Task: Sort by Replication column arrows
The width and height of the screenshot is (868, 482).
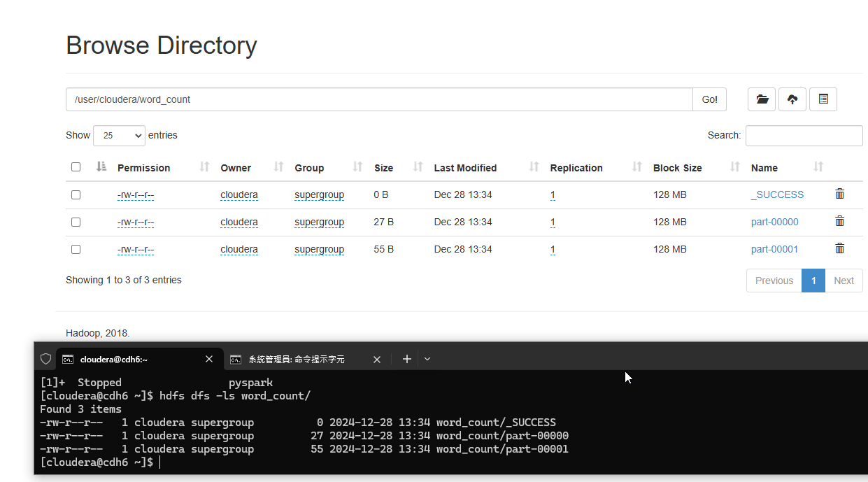Action: pyautogui.click(x=637, y=166)
